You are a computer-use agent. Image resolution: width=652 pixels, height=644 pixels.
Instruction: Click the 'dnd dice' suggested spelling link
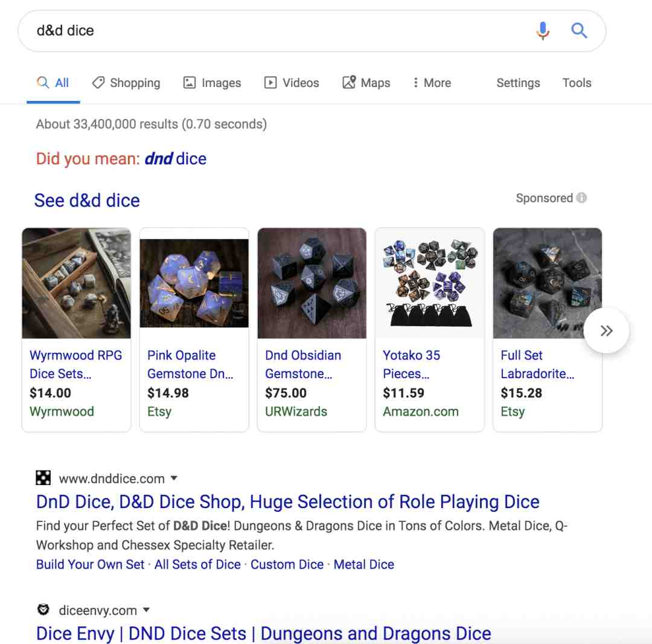[175, 158]
